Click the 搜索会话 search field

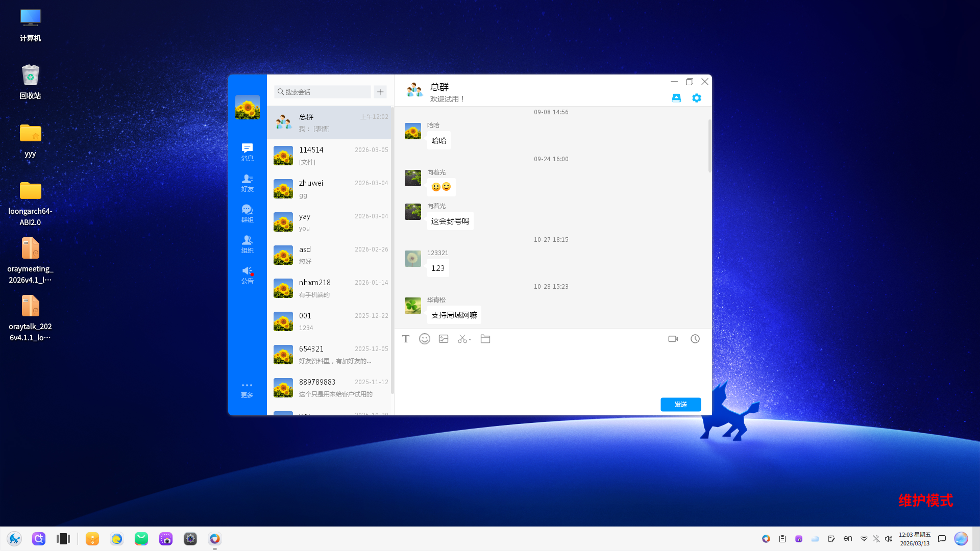[322, 92]
